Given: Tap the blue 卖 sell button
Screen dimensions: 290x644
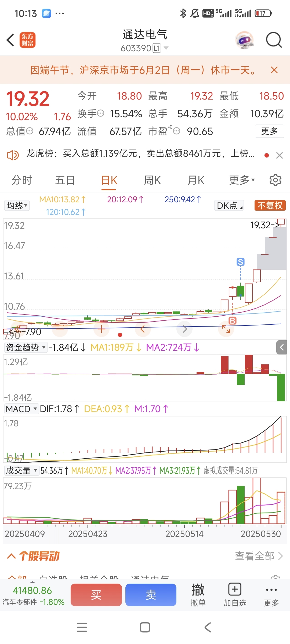Looking at the screenshot, I should click(x=151, y=595).
